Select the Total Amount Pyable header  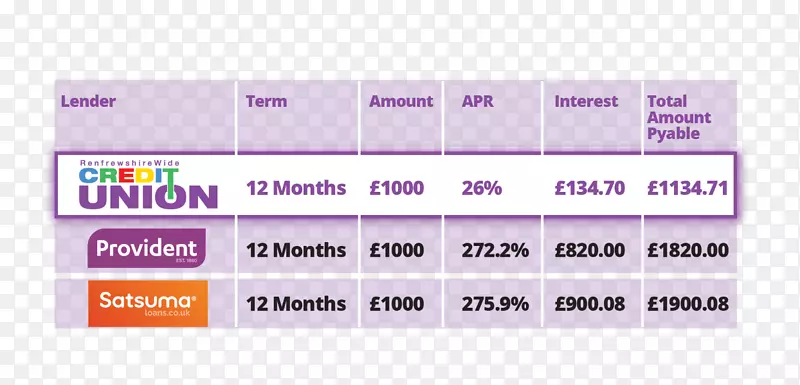(679, 117)
